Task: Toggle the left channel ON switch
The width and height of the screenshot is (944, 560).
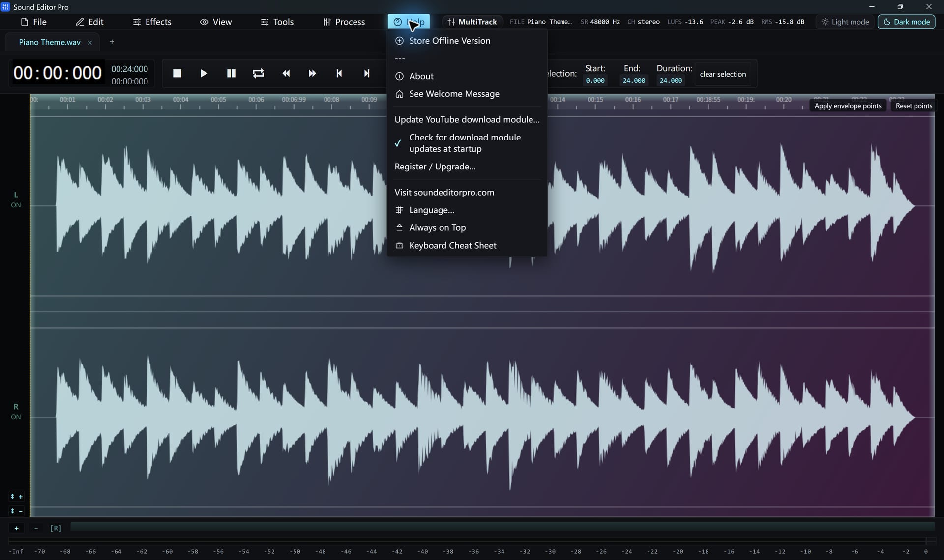Action: (16, 205)
